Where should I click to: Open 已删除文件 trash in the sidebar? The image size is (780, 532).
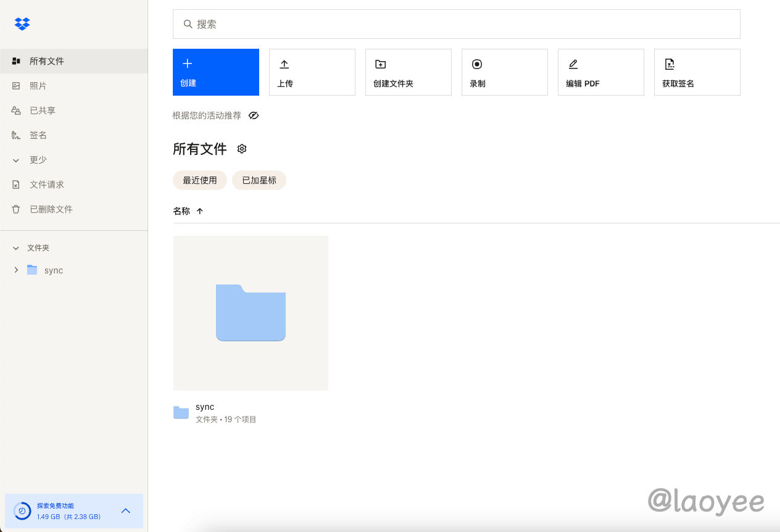[51, 209]
